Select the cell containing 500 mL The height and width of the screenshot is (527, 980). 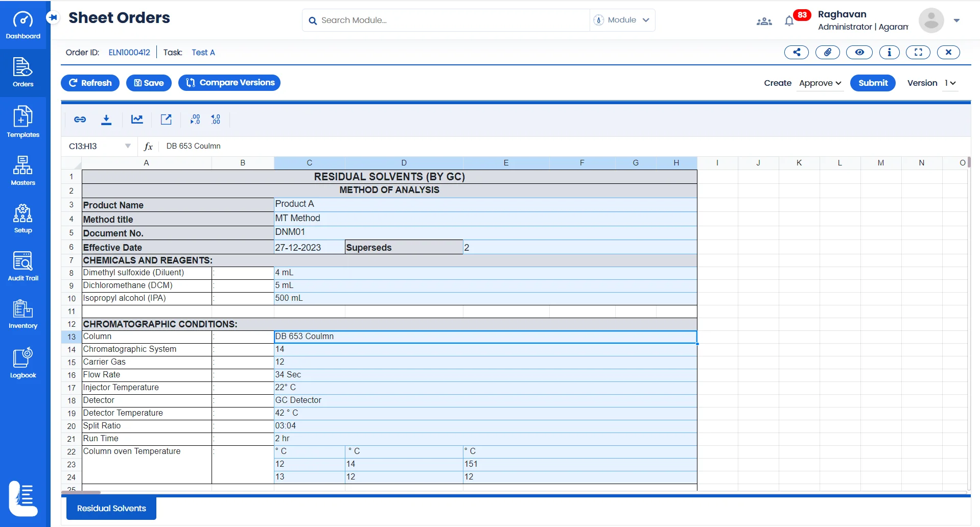point(485,298)
